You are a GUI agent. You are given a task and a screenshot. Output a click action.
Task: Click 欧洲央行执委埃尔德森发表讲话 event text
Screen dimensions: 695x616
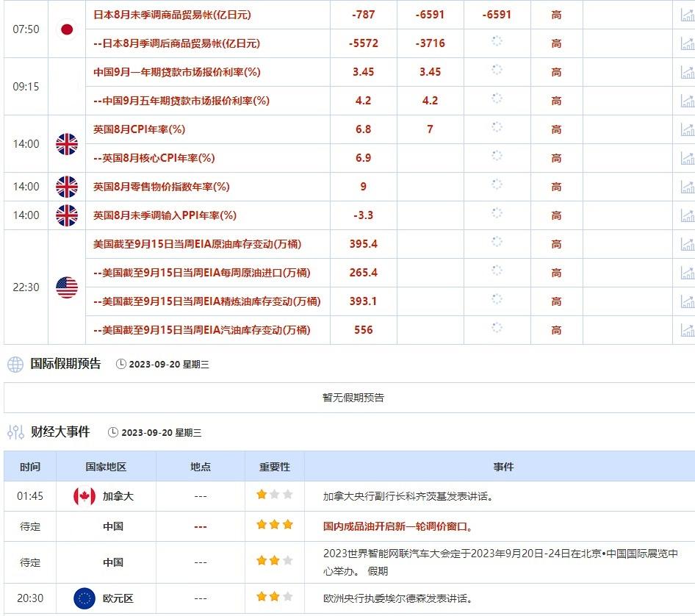coord(397,598)
